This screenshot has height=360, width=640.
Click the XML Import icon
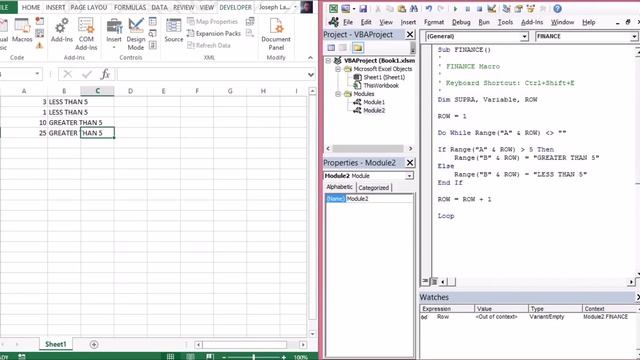(x=250, y=21)
